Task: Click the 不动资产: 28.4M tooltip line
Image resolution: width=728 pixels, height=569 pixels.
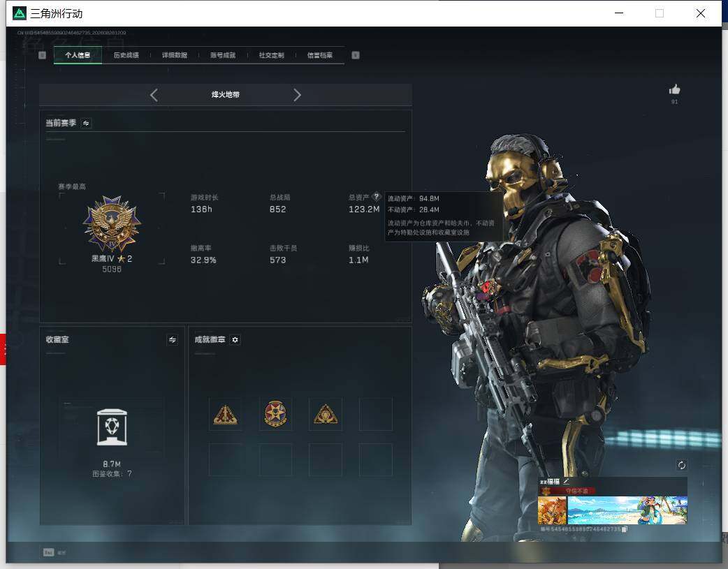Action: pyautogui.click(x=413, y=209)
